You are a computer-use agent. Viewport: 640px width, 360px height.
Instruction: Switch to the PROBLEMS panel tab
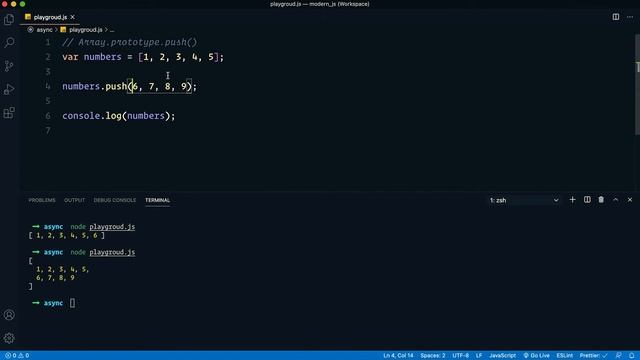pyautogui.click(x=42, y=200)
